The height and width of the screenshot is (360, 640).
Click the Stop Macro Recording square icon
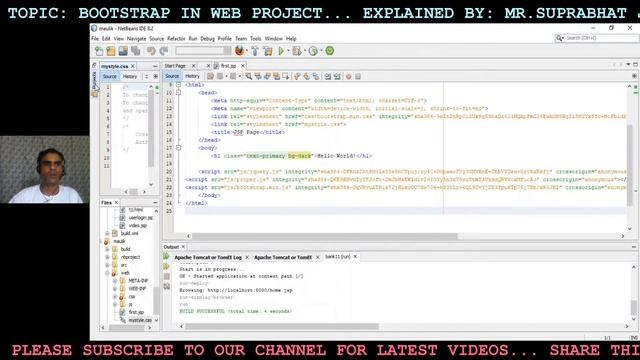(358, 76)
